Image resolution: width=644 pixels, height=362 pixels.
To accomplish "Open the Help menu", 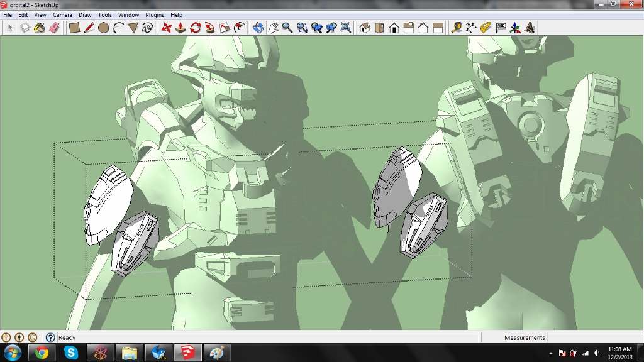I will [176, 15].
